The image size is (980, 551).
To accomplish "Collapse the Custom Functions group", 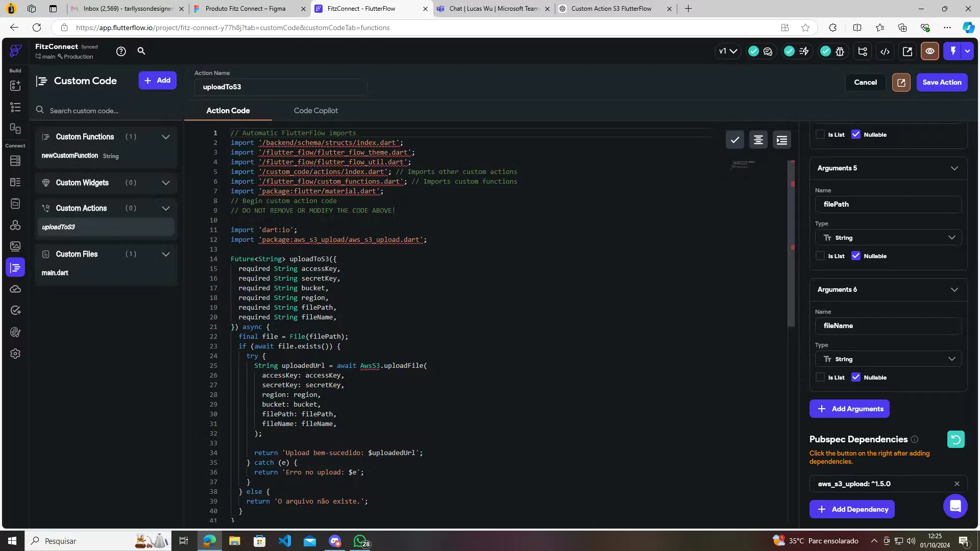I will 166,137.
